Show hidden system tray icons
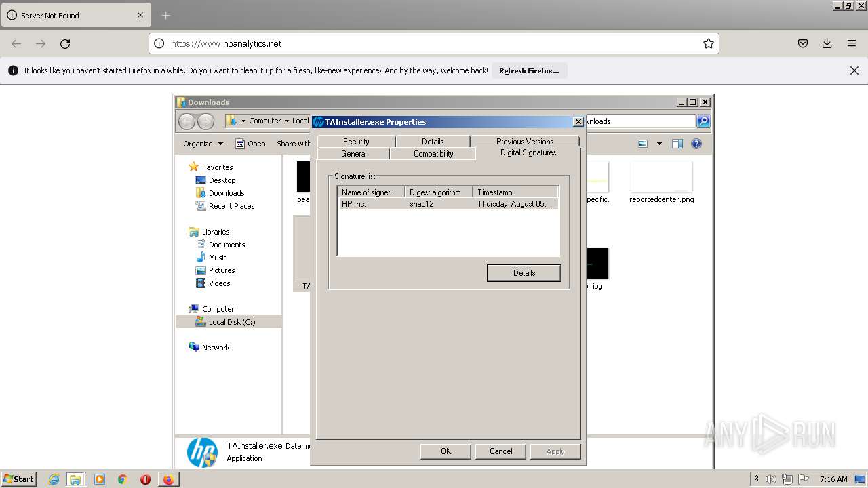The height and width of the screenshot is (488, 868). (756, 479)
